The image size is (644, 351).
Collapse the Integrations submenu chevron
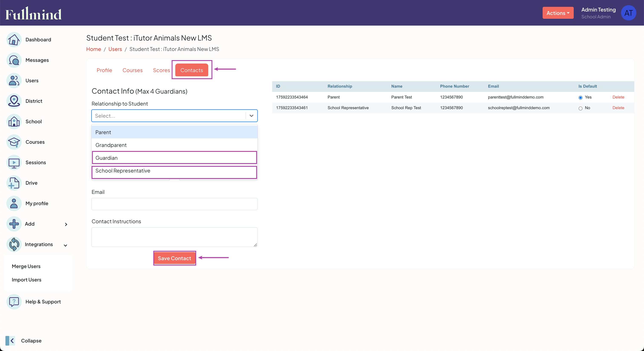[66, 245]
